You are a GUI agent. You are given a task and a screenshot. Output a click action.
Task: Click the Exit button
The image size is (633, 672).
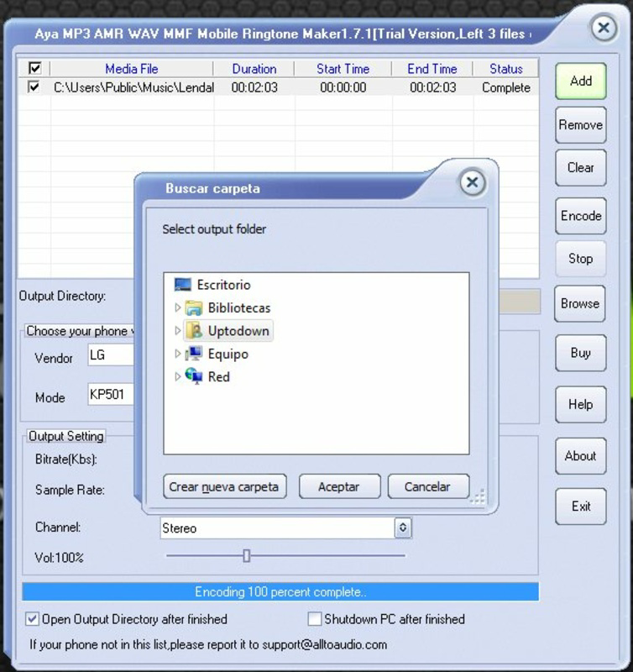click(x=581, y=507)
